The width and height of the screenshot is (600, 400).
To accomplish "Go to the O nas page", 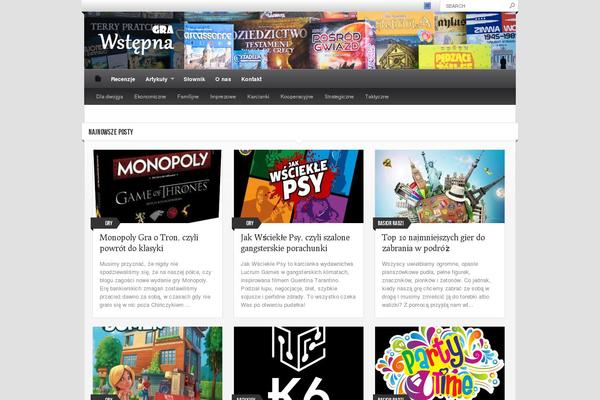I will coord(223,79).
